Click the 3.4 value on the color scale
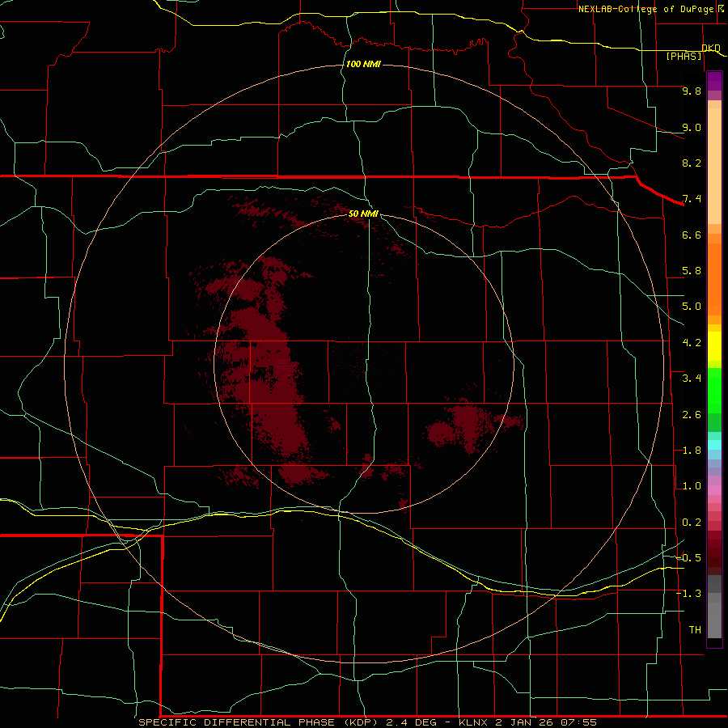 692,379
